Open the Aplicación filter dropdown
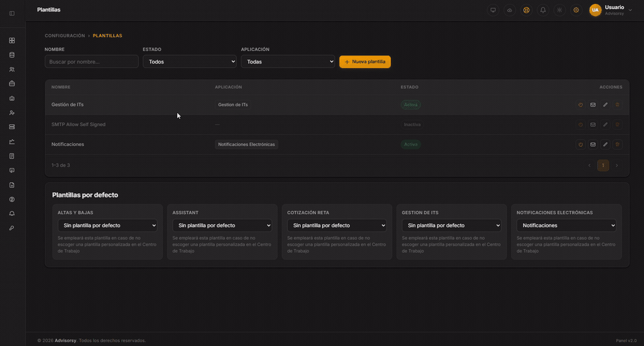The image size is (644, 346). 287,62
